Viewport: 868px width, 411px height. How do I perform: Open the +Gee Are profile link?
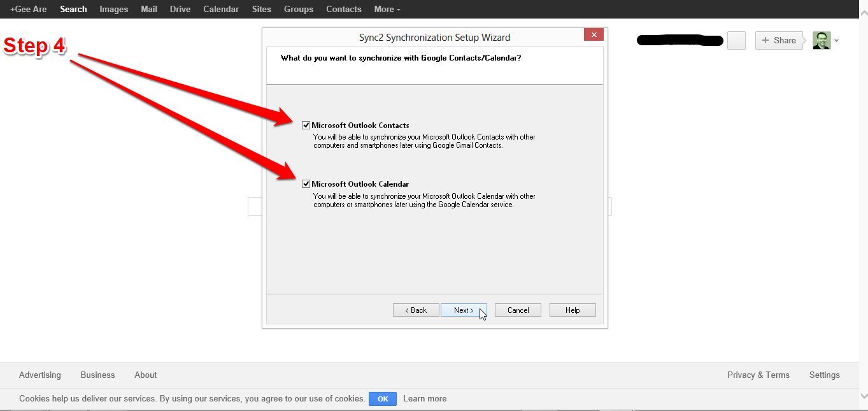pyautogui.click(x=29, y=9)
